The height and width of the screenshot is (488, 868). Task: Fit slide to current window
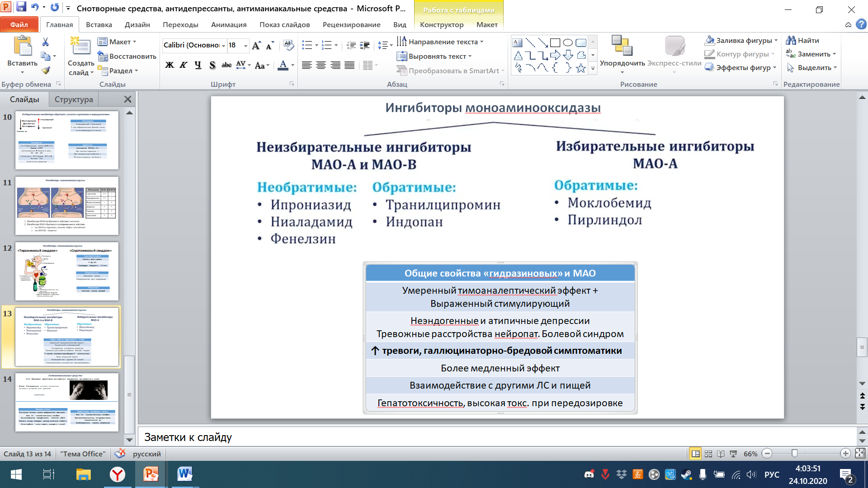860,453
